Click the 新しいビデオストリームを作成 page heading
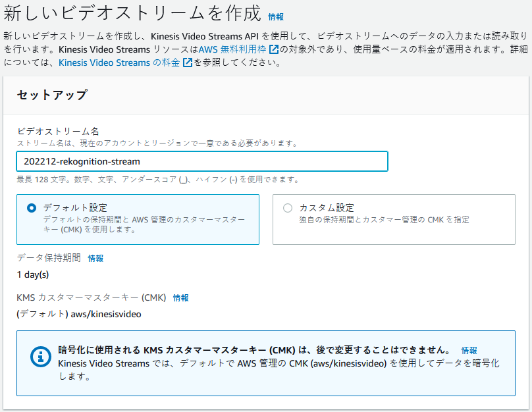532x412 pixels. pos(132,14)
